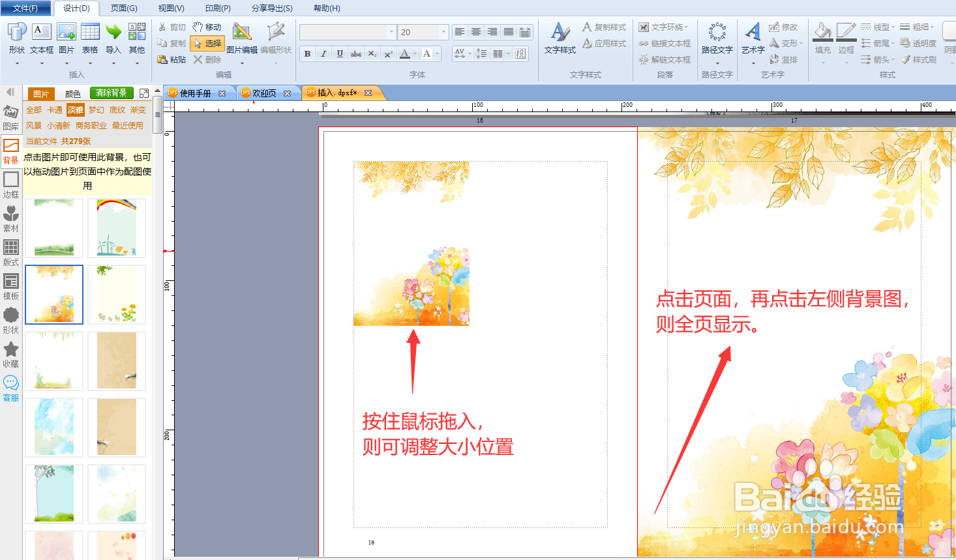This screenshot has height=560, width=956.
Task: Click 竖排 vertical text option
Action: pyautogui.click(x=783, y=59)
